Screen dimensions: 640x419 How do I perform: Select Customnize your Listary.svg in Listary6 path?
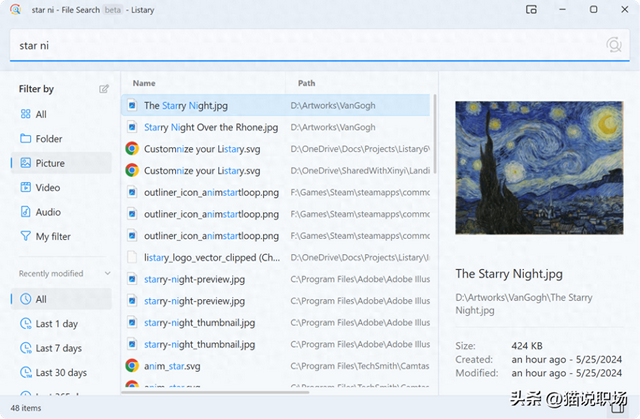pyautogui.click(x=276, y=149)
